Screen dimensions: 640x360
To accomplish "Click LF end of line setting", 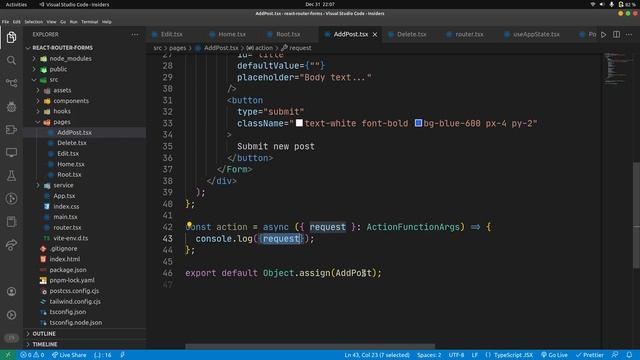I will [475, 355].
